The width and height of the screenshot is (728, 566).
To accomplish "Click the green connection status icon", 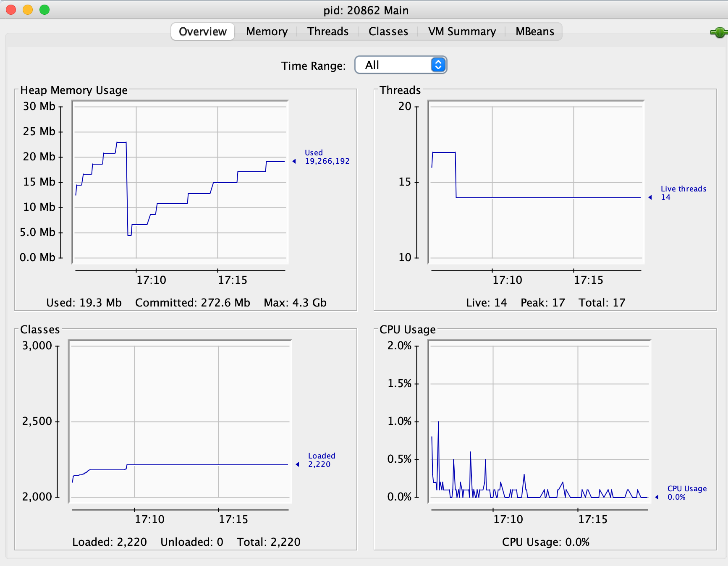I will (718, 32).
